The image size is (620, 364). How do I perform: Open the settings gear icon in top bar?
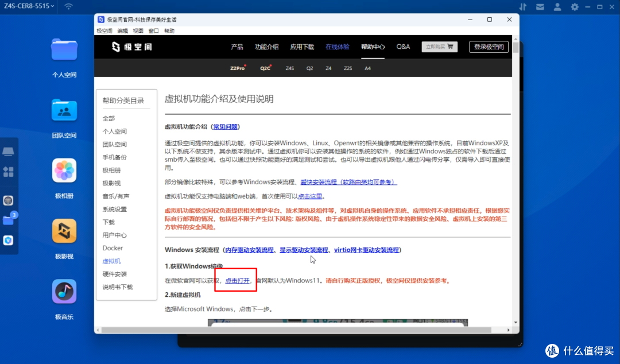575,7
